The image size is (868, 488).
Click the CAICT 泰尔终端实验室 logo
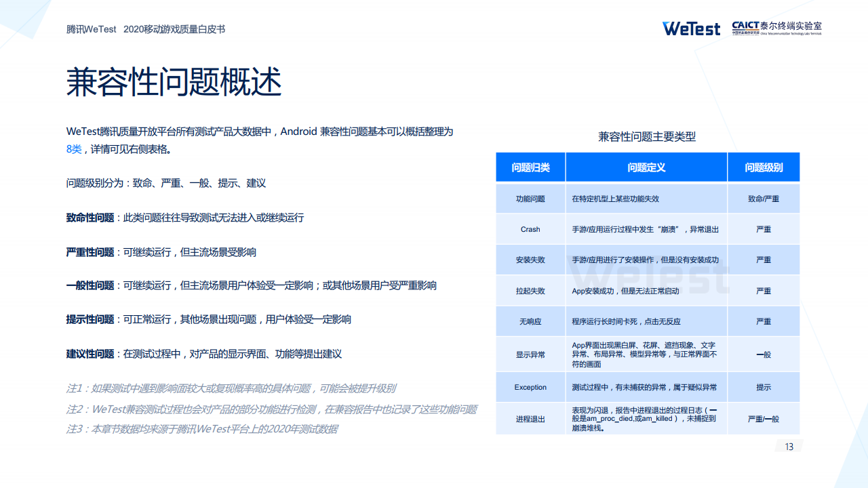click(776, 28)
